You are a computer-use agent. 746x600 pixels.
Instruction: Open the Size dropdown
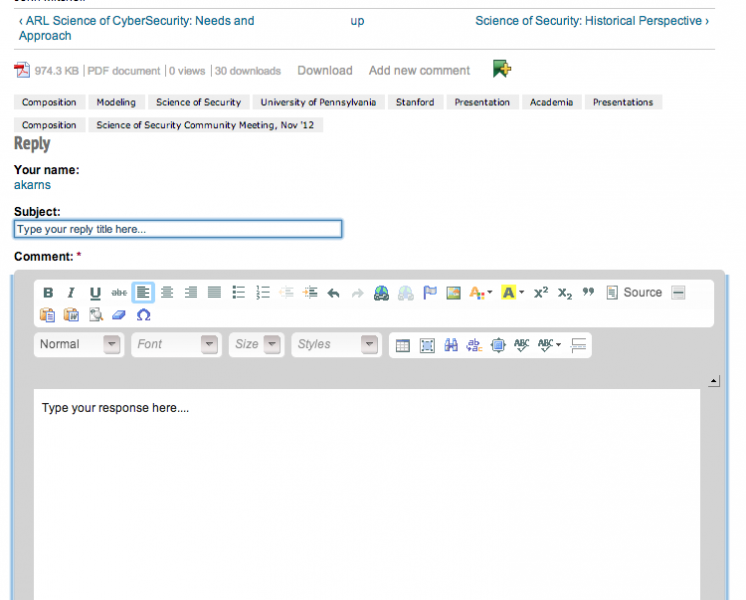[256, 344]
